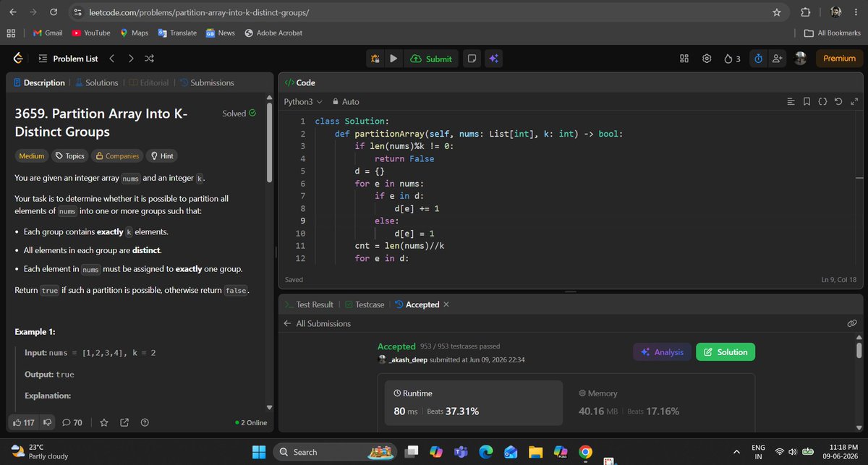Click the taskbar Search box

click(x=336, y=451)
